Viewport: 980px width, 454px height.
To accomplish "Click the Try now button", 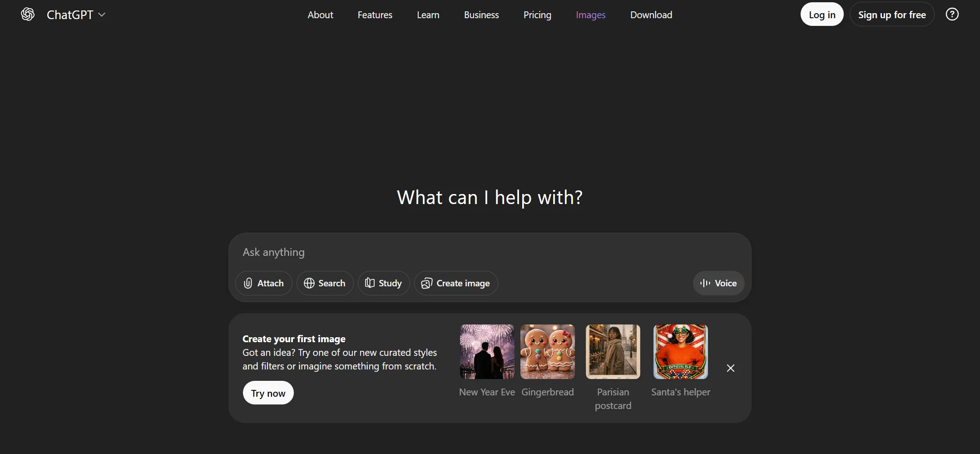I will 268,392.
